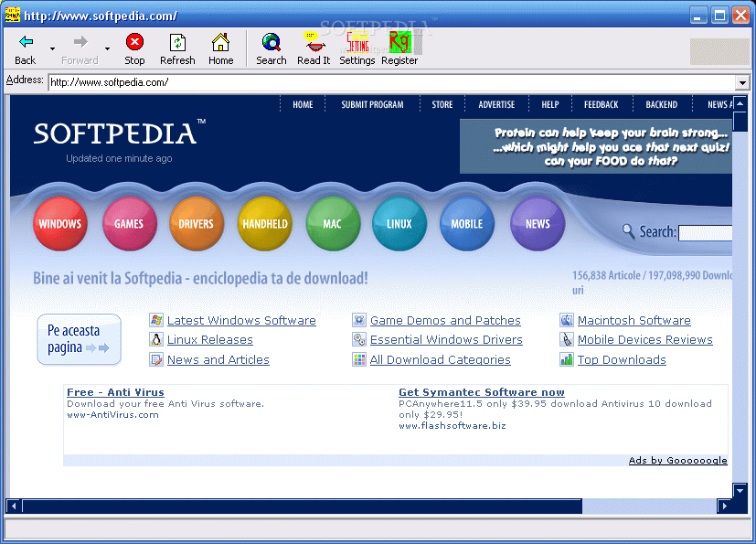Click the Forward arrow toolbar button

pyautogui.click(x=80, y=48)
